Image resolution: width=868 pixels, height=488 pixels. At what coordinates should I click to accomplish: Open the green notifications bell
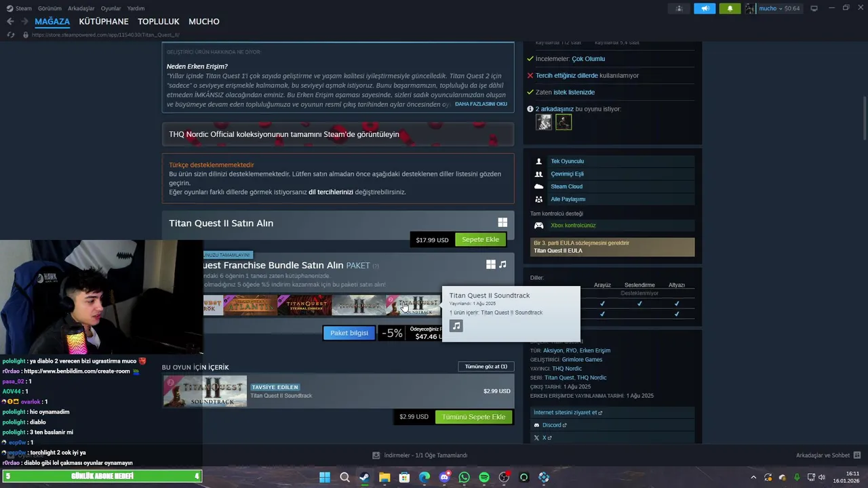(x=730, y=8)
